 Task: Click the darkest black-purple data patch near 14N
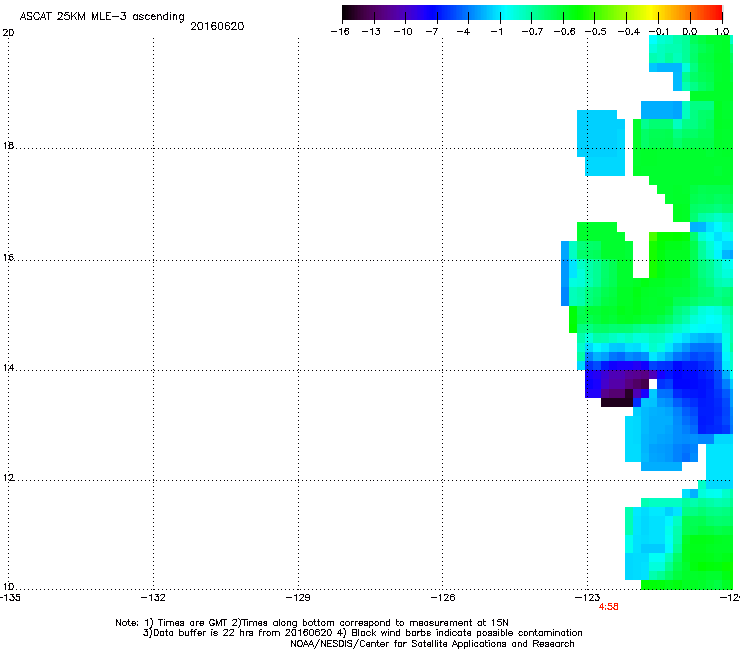[616, 402]
